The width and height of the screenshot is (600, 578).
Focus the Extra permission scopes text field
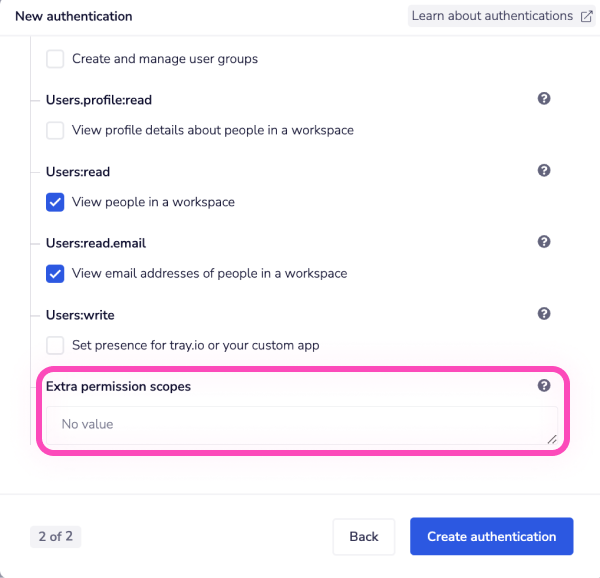(300, 425)
